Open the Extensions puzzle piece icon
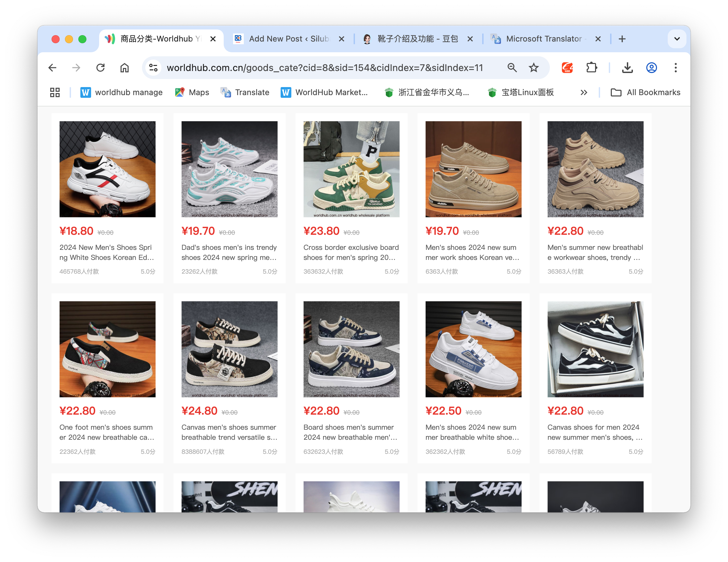The width and height of the screenshot is (728, 562). 592,68
